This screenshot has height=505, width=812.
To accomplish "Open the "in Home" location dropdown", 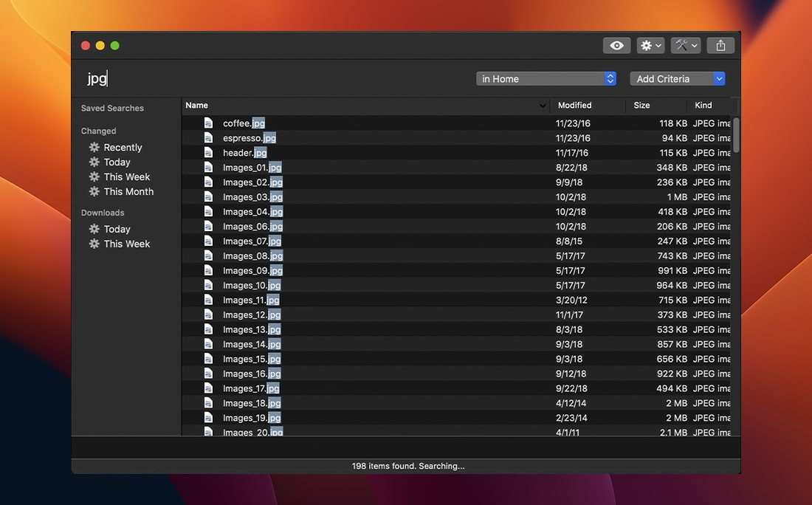I will coord(546,78).
